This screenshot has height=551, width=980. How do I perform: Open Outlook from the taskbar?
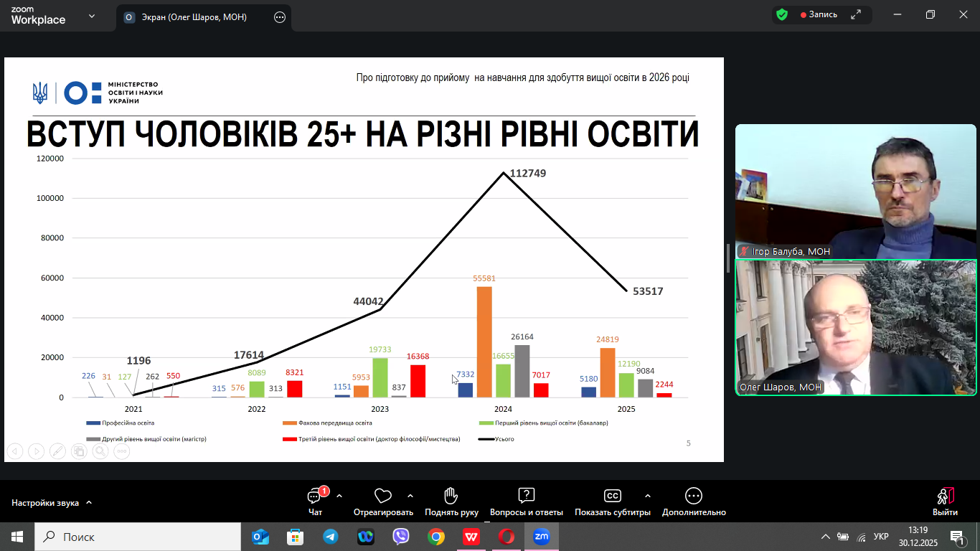tap(260, 537)
